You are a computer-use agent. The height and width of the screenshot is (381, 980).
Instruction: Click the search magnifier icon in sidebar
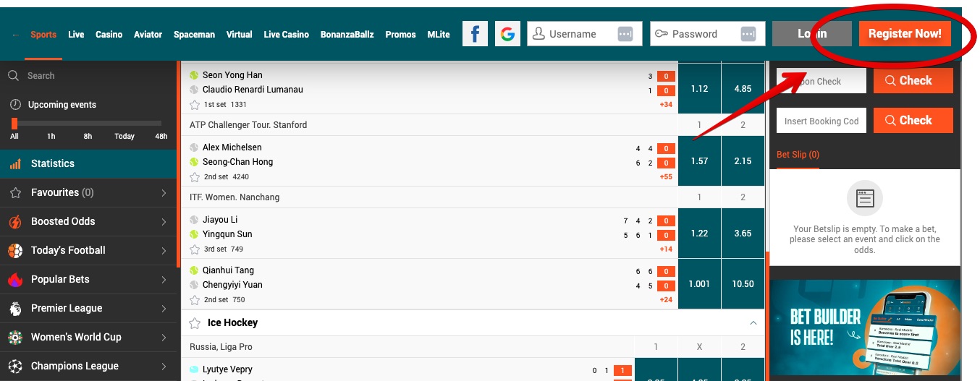click(x=13, y=75)
